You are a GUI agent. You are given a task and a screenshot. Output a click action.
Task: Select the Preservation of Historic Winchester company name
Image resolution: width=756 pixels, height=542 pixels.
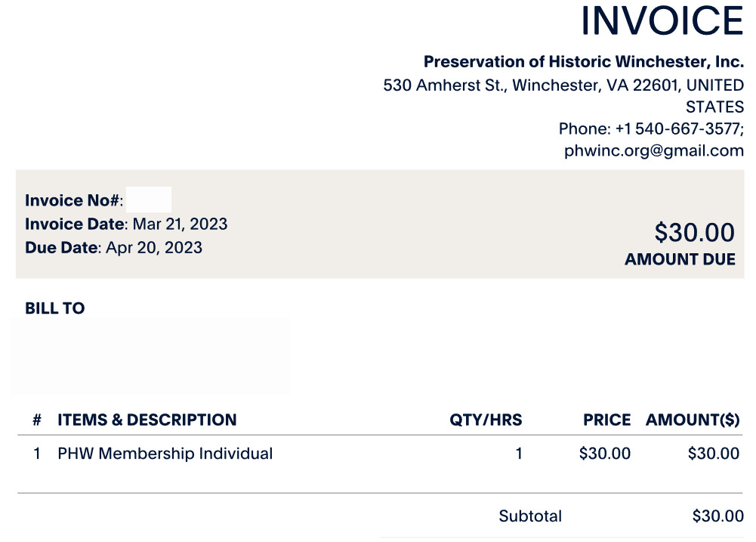coord(583,62)
